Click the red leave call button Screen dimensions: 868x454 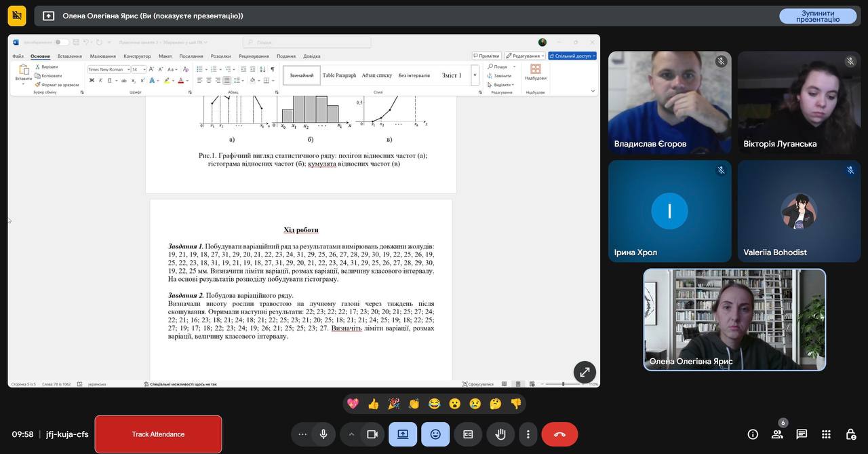click(559, 434)
